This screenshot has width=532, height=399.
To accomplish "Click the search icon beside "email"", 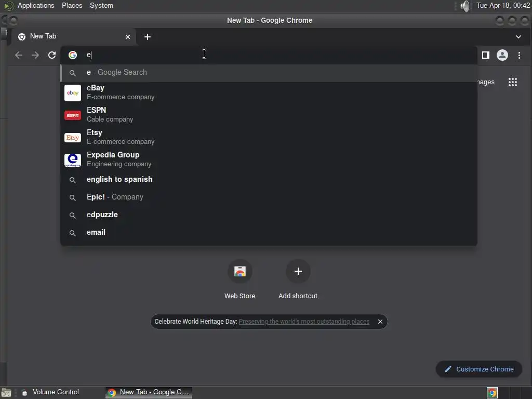I will click(x=73, y=233).
